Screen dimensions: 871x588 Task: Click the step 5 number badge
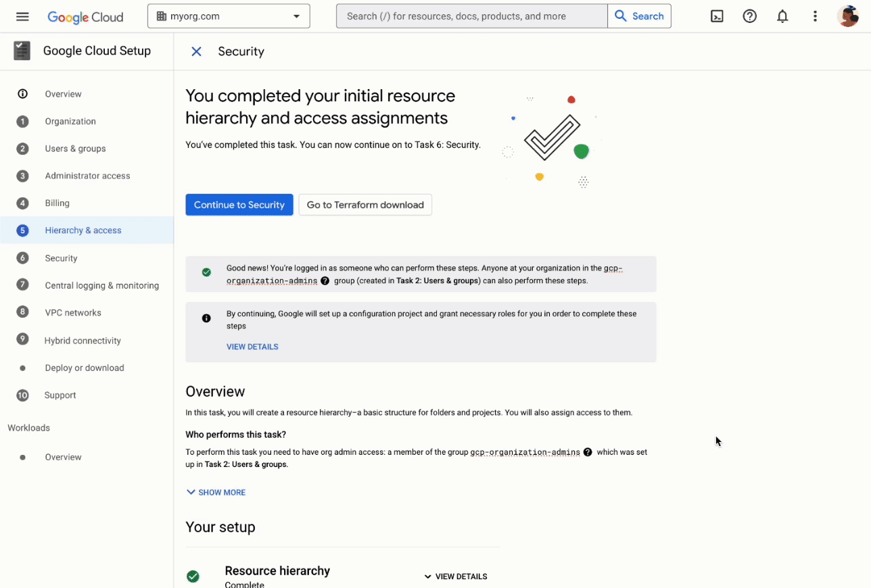point(22,230)
